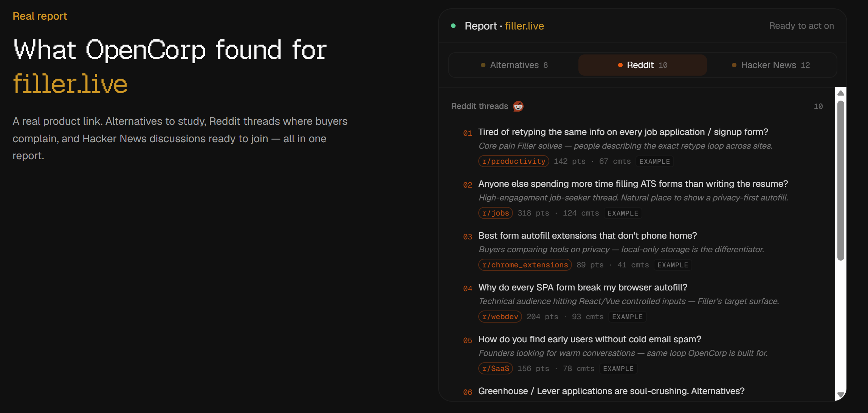
Task: Click the r/SaaS subreddit tag
Action: (496, 368)
